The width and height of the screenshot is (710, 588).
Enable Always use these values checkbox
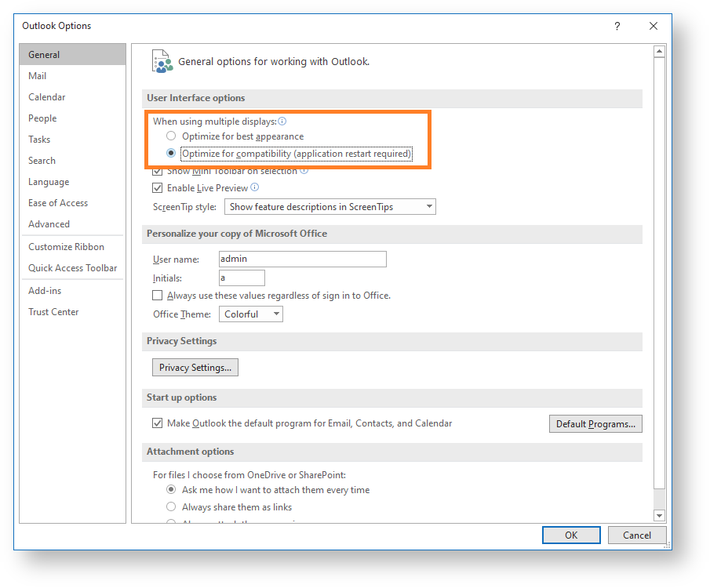[x=158, y=296]
